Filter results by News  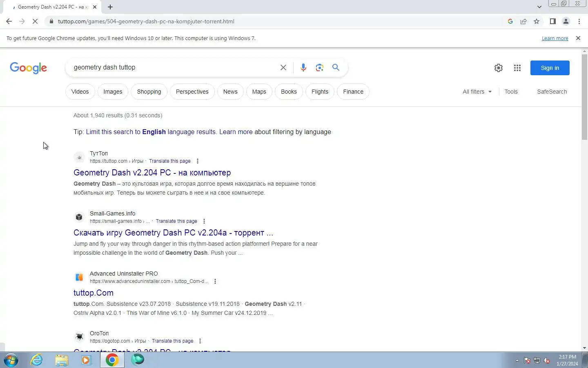tap(230, 92)
